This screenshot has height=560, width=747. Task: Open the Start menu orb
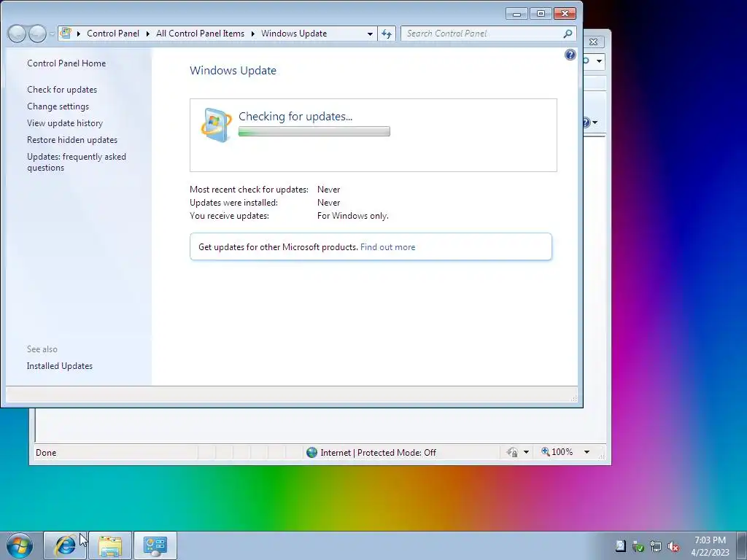(x=20, y=545)
